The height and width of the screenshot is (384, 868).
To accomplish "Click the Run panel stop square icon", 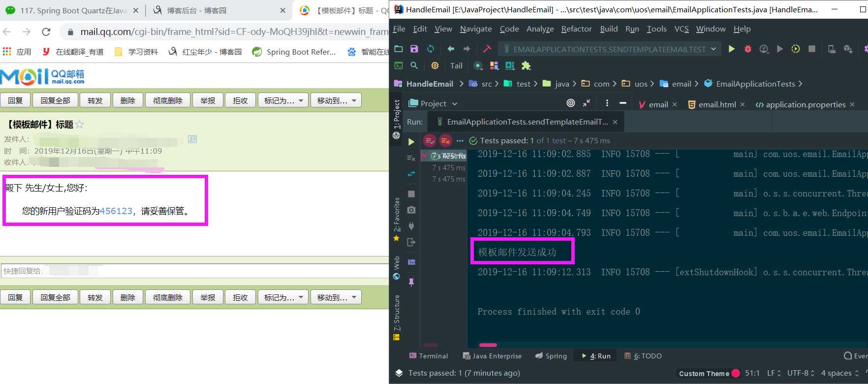I will 411,194.
